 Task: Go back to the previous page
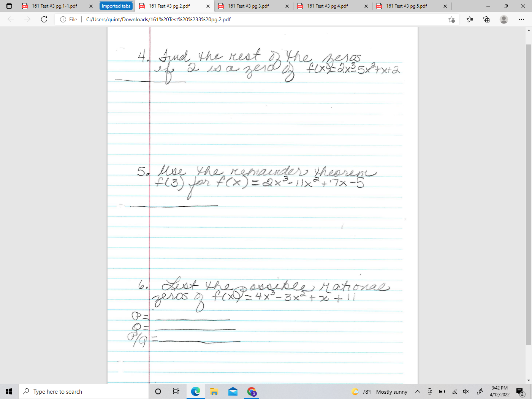pyautogui.click(x=11, y=19)
